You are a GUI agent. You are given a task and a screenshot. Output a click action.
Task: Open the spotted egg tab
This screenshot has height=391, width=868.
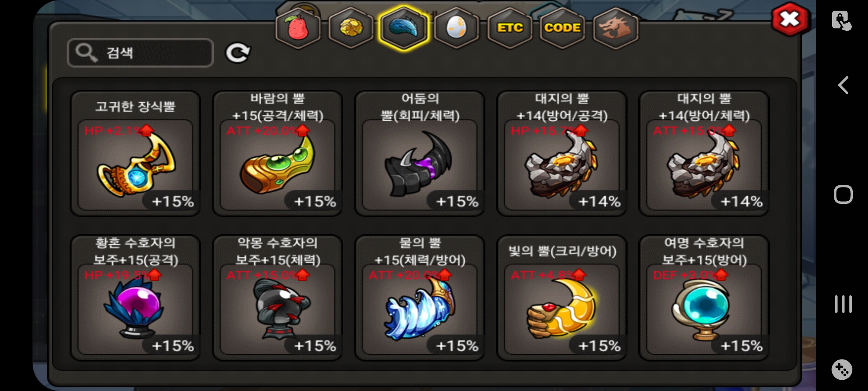click(x=456, y=28)
